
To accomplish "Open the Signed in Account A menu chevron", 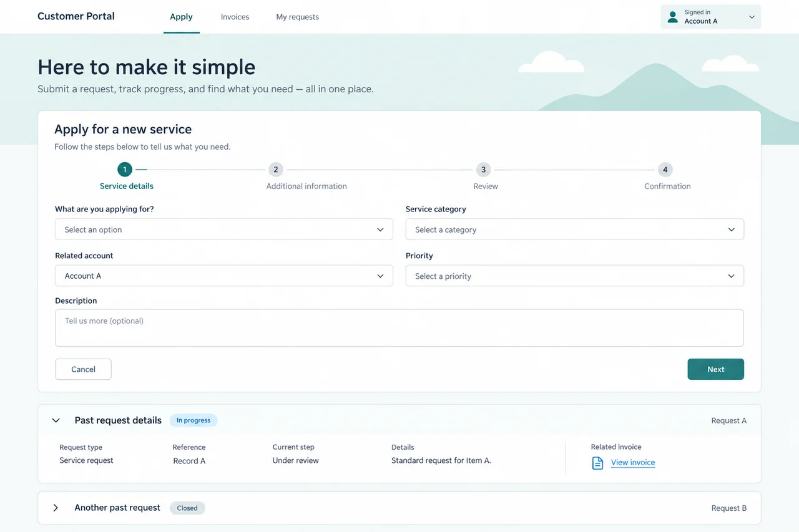I will click(752, 17).
